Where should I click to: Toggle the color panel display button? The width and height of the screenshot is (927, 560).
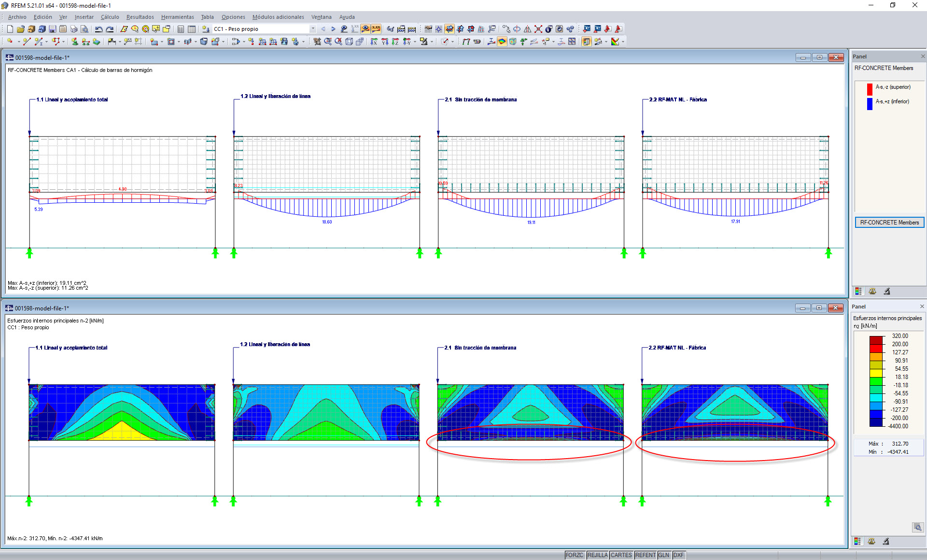click(586, 42)
